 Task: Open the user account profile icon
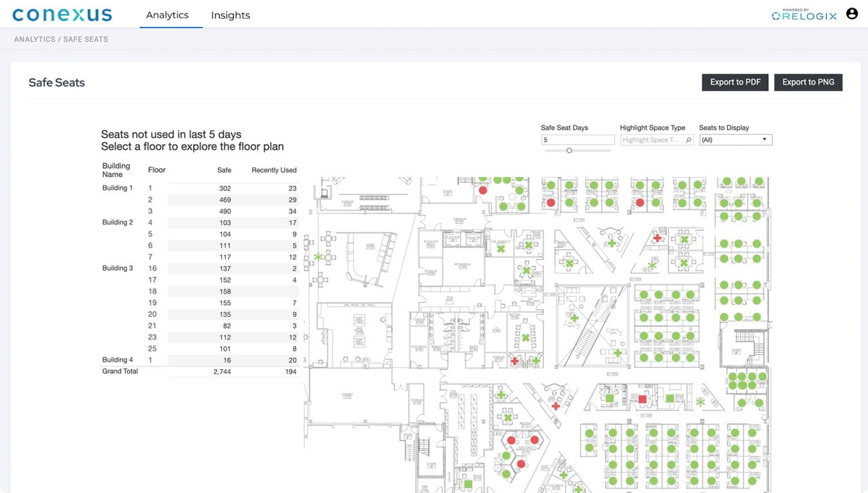[852, 13]
